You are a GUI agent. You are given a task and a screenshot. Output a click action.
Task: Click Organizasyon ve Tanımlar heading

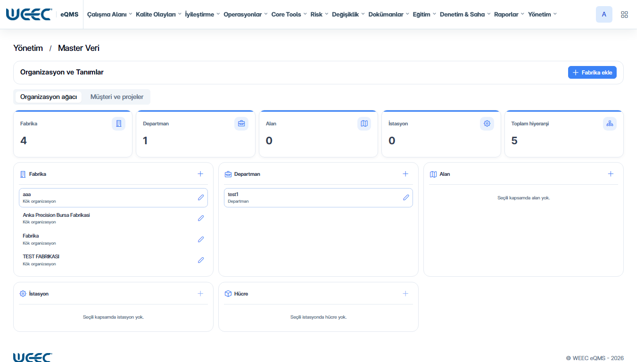click(62, 72)
